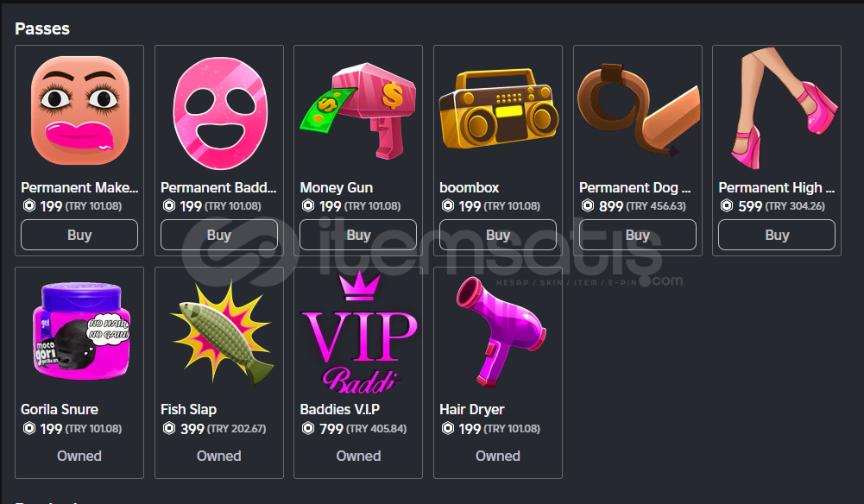Click the Permanent Makeup face icon
Viewport: 864px width, 504px height.
[79, 110]
